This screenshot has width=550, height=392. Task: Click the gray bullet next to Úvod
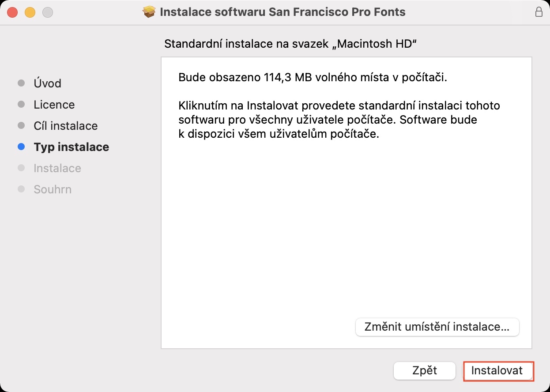tap(21, 83)
